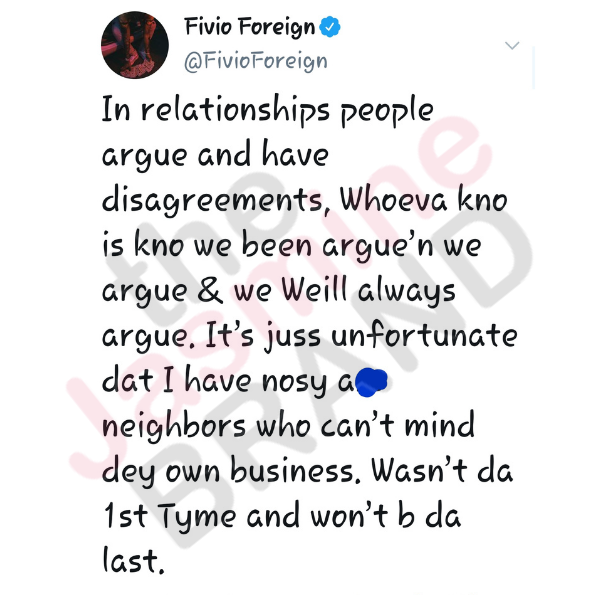
Task: Select the word "business." in the tweet
Action: point(295,471)
